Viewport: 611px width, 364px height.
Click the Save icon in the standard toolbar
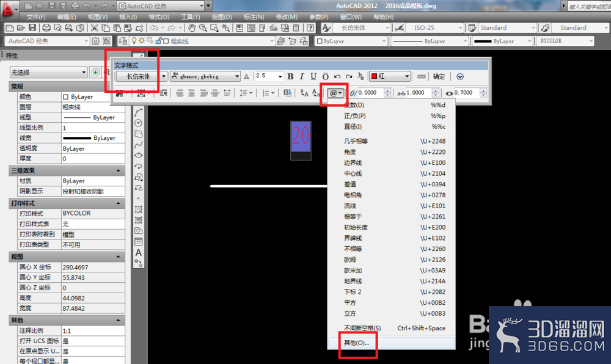click(x=32, y=27)
